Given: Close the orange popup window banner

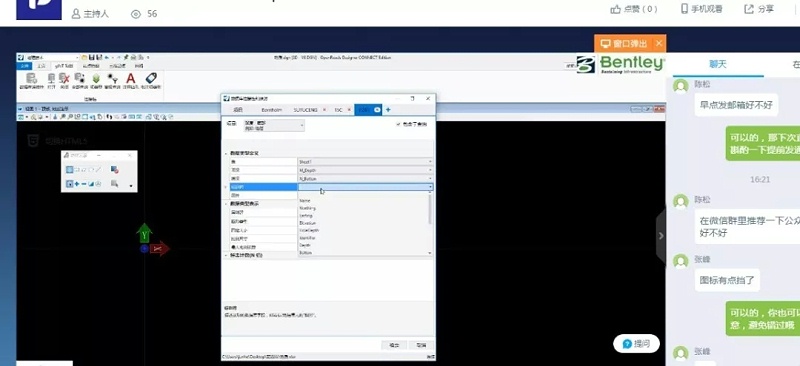Looking at the screenshot, I should click(x=659, y=43).
